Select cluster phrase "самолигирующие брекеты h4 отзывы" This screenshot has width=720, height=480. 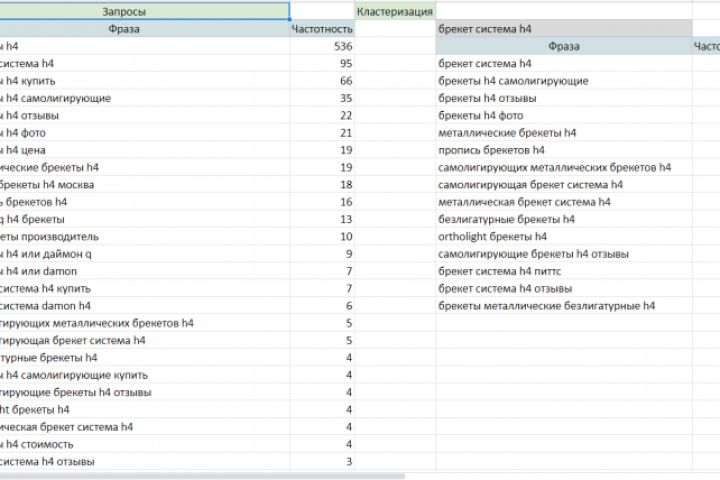point(564,254)
